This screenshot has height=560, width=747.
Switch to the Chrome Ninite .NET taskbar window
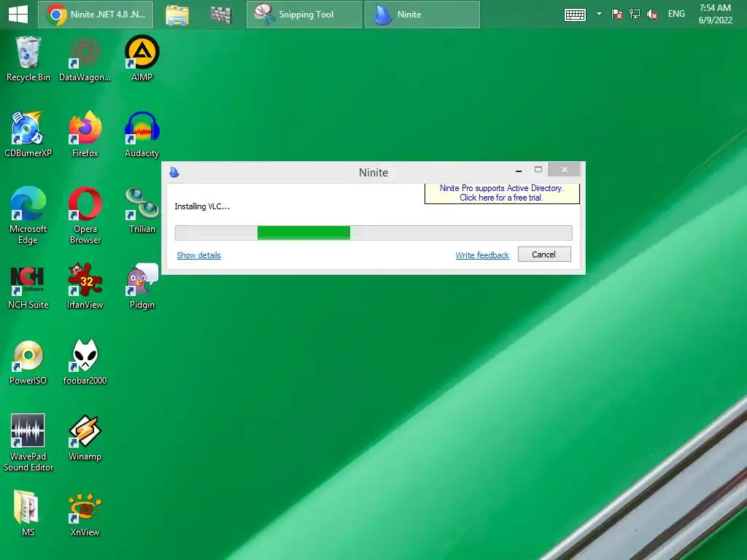click(96, 15)
